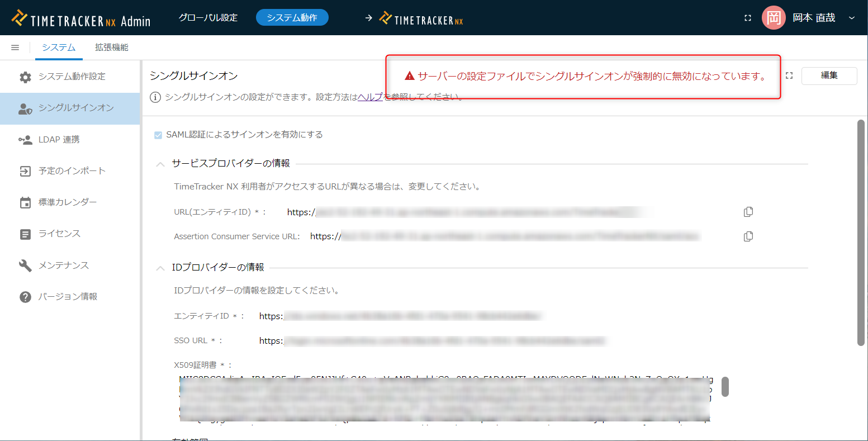Toggle SAML認証によるサインオンを有効にする checkbox
This screenshot has width=868, height=441.
(x=158, y=135)
